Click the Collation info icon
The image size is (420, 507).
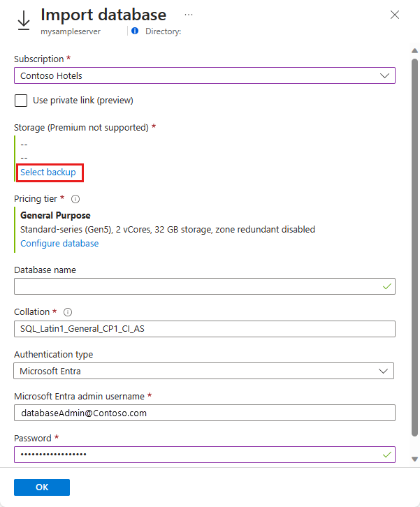coord(68,312)
